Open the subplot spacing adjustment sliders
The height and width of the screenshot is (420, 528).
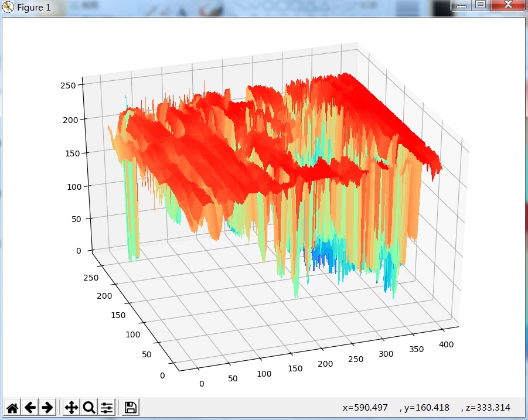coord(106,407)
